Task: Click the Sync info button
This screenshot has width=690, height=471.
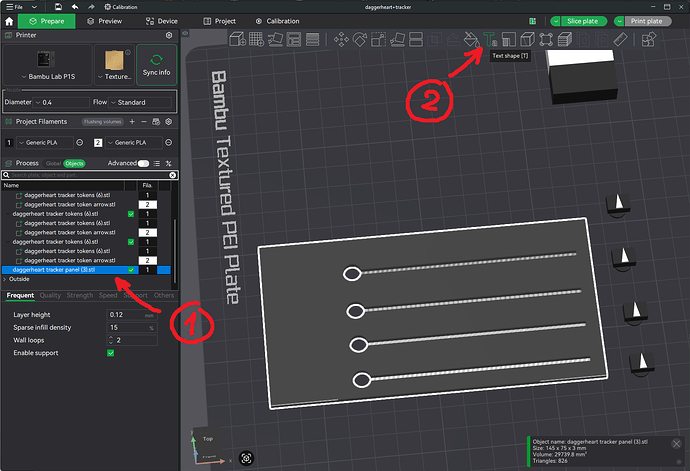Action: [157, 65]
